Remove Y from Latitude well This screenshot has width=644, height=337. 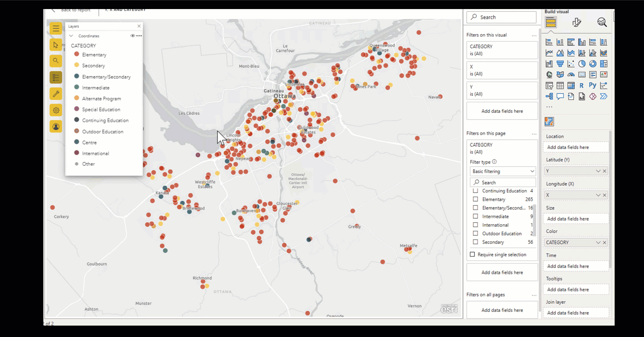pos(604,171)
